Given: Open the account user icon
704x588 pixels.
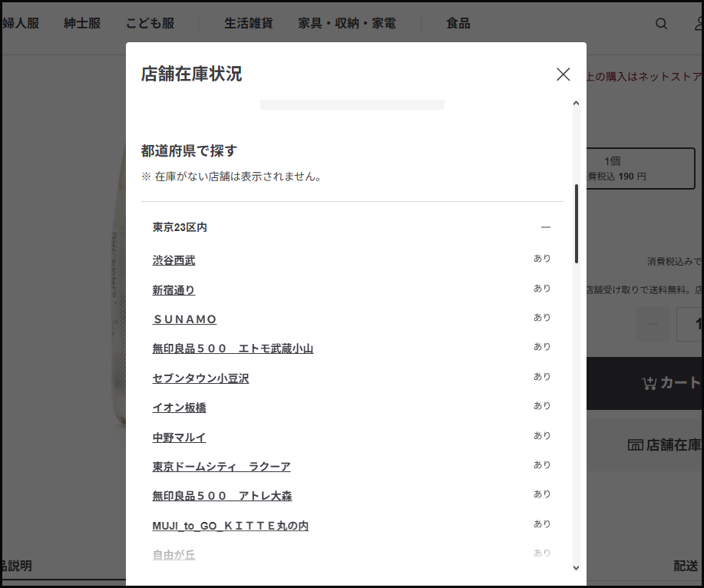Looking at the screenshot, I should click(x=698, y=24).
